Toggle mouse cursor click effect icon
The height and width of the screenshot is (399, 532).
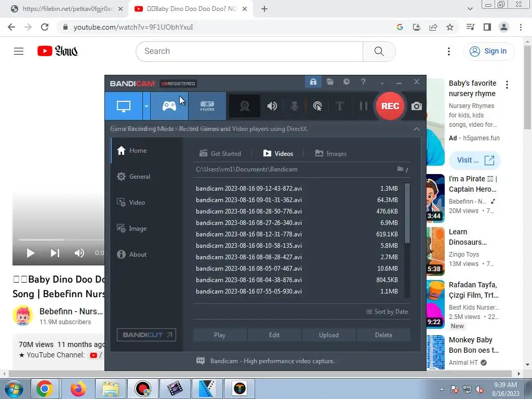(x=317, y=106)
